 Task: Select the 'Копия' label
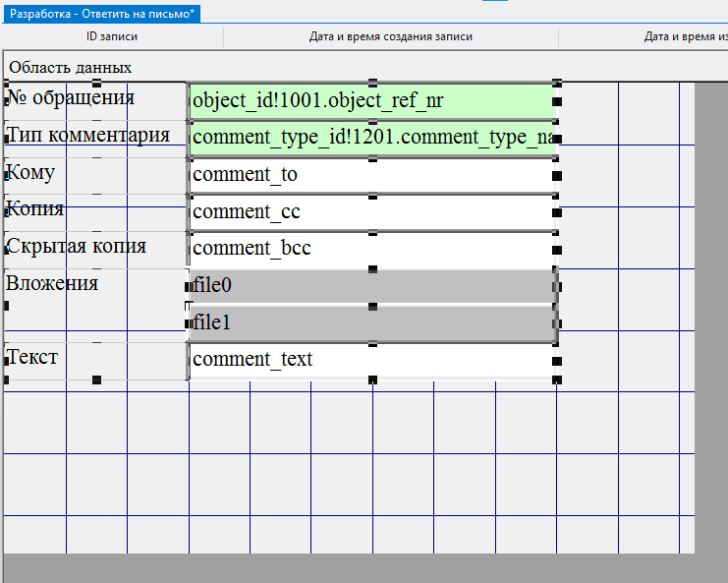click(35, 209)
